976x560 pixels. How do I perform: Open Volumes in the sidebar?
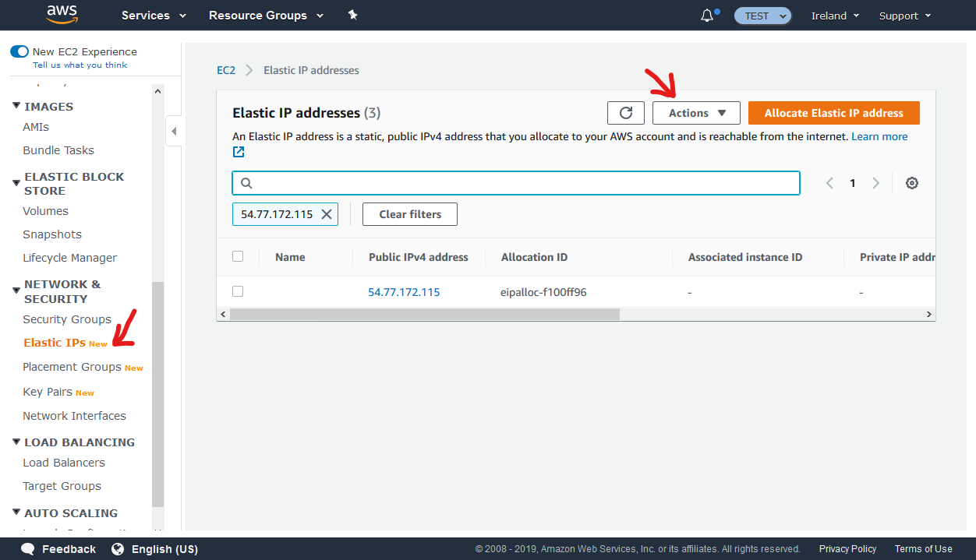[45, 211]
